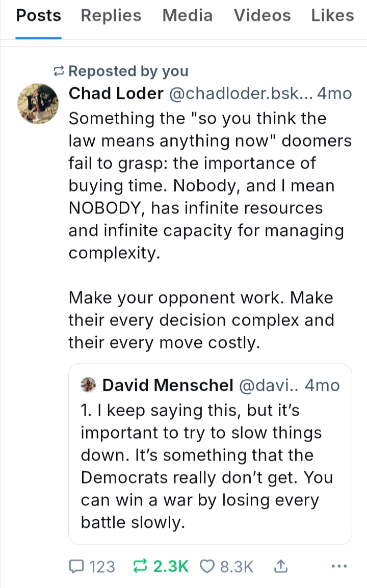This screenshot has width=367, height=588.
Task: Open the Media tab
Action: [x=187, y=16]
